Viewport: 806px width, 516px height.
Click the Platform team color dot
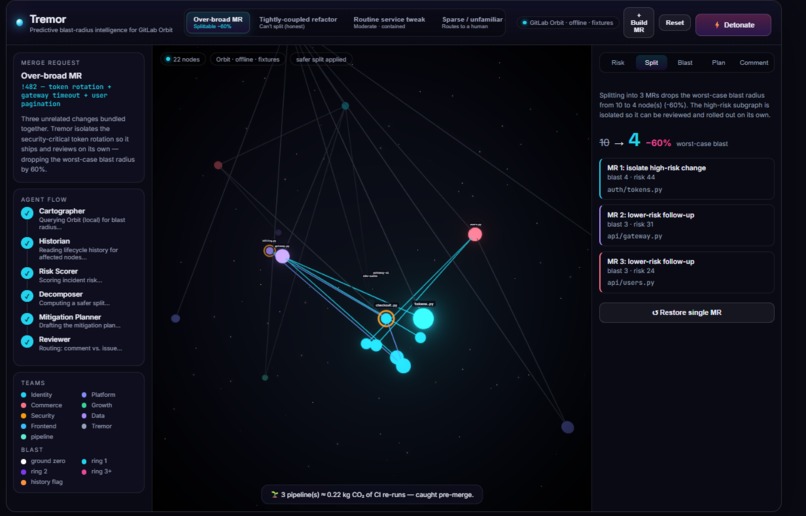pyautogui.click(x=84, y=395)
